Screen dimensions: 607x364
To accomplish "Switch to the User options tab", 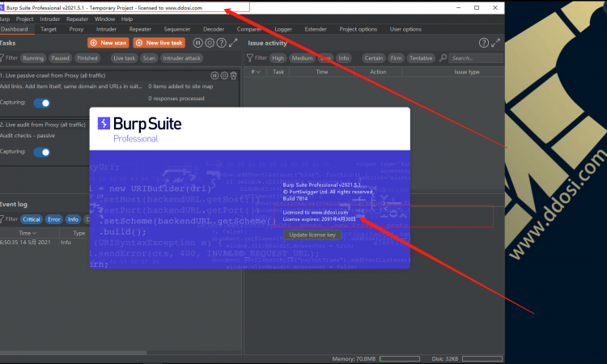I will pos(405,29).
